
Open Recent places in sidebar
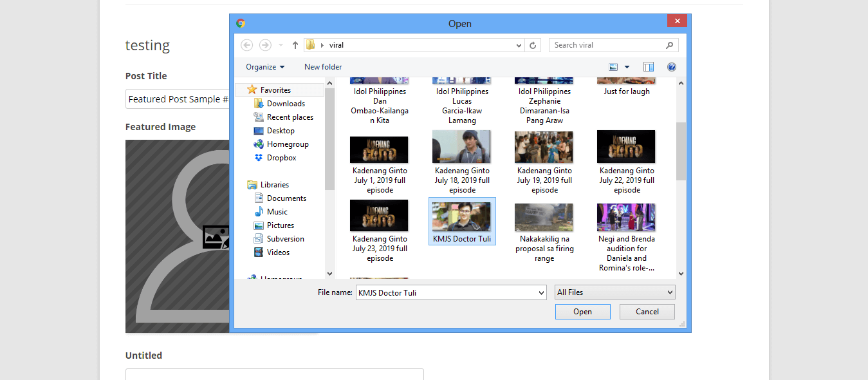point(290,117)
